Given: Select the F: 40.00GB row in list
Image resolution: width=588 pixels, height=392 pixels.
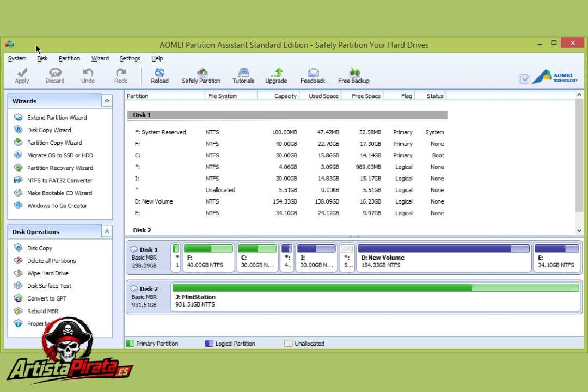Looking at the screenshot, I should pyautogui.click(x=287, y=144).
